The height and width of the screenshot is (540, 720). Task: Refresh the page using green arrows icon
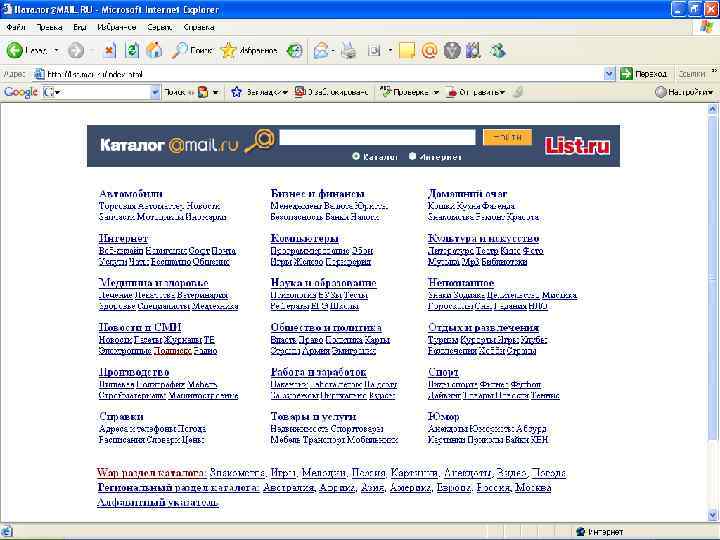click(132, 50)
